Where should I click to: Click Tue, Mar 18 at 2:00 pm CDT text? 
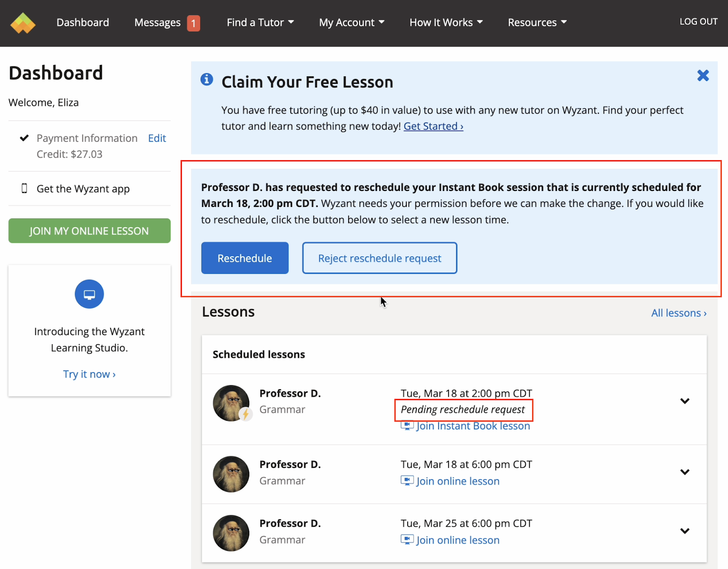[466, 393]
